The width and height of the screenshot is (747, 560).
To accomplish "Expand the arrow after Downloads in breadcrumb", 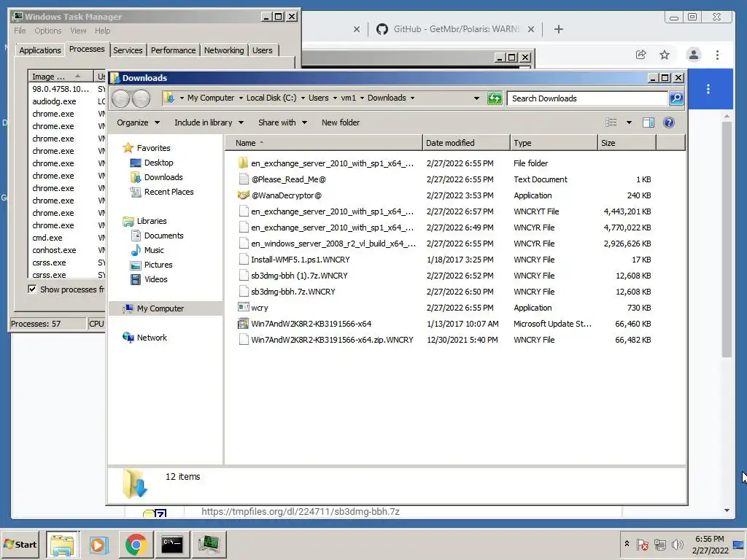I will (x=413, y=98).
